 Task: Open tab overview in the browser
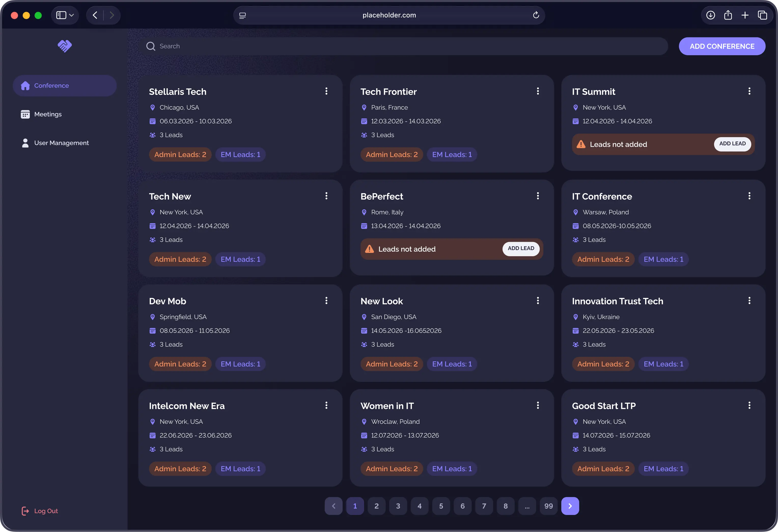click(x=762, y=15)
